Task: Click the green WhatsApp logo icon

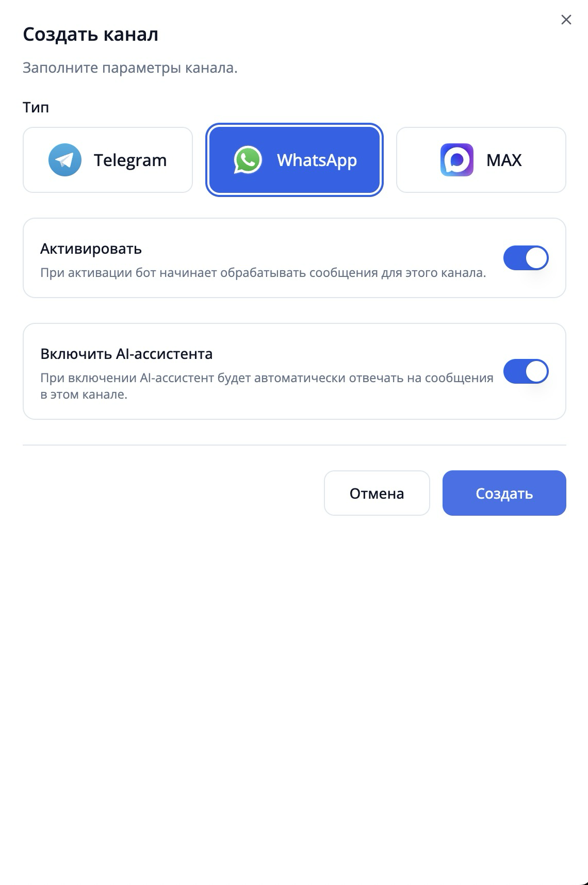Action: [248, 160]
